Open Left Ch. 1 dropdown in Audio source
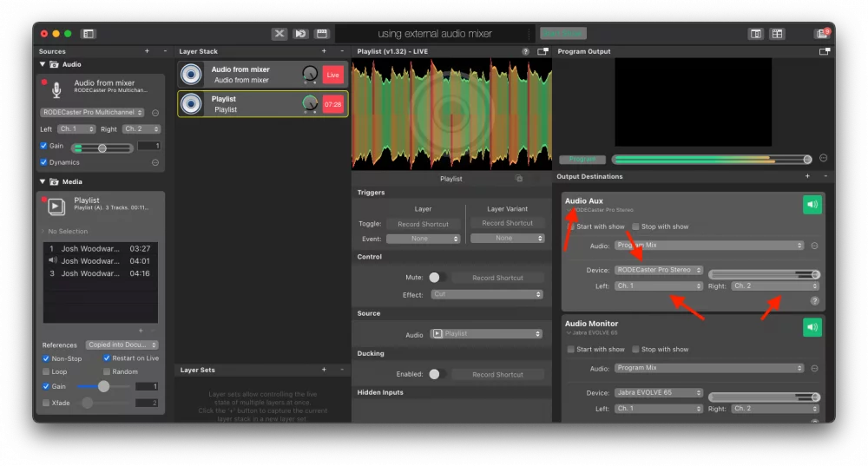Screen dimensions: 868x466 (x=76, y=129)
